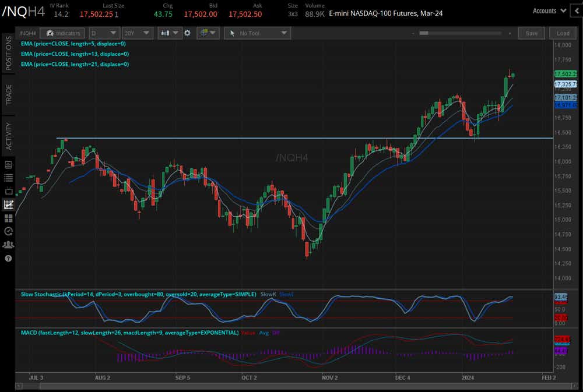Image resolution: width=583 pixels, height=392 pixels.
Task: Click the DEC 4 date label
Action: click(x=403, y=377)
